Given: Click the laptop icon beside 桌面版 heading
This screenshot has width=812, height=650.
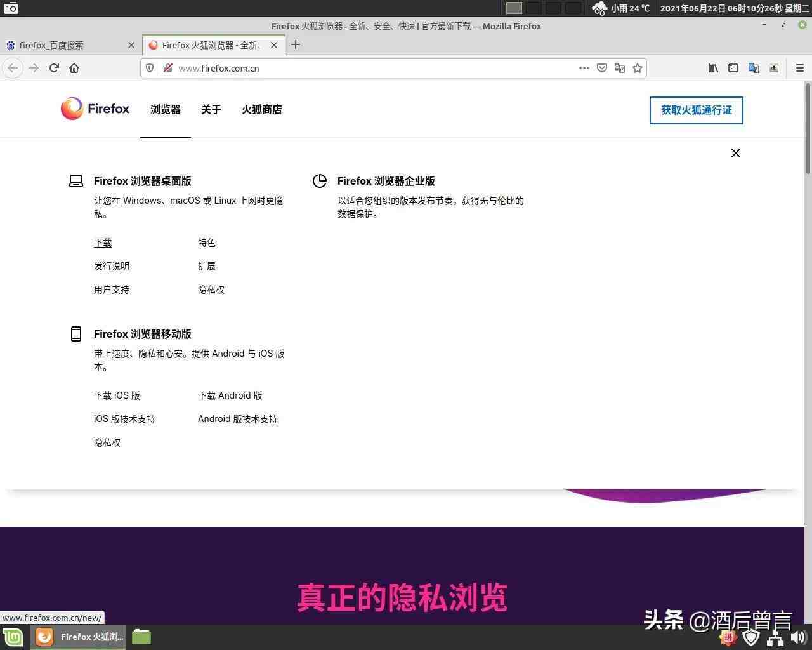Looking at the screenshot, I should 76,182.
